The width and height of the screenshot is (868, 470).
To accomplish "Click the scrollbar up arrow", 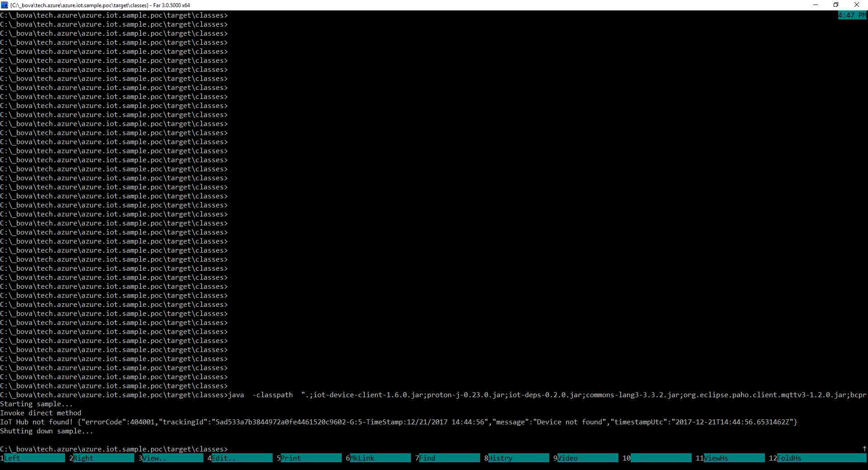I will 864,449.
